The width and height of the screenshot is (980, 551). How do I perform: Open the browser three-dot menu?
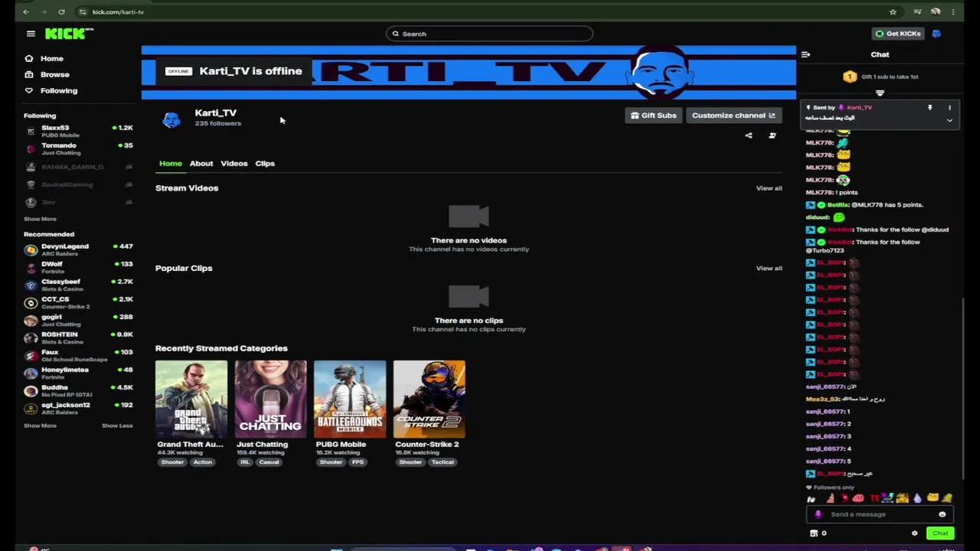[x=953, y=11]
